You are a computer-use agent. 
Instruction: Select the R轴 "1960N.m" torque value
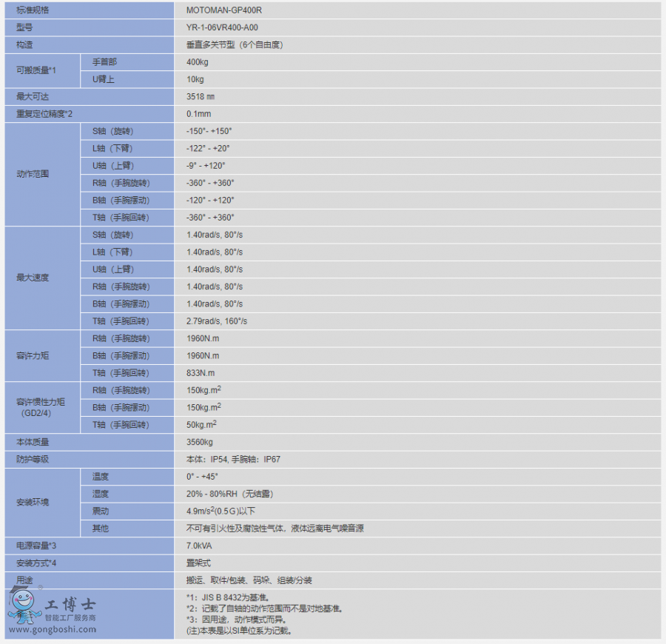[x=203, y=338]
